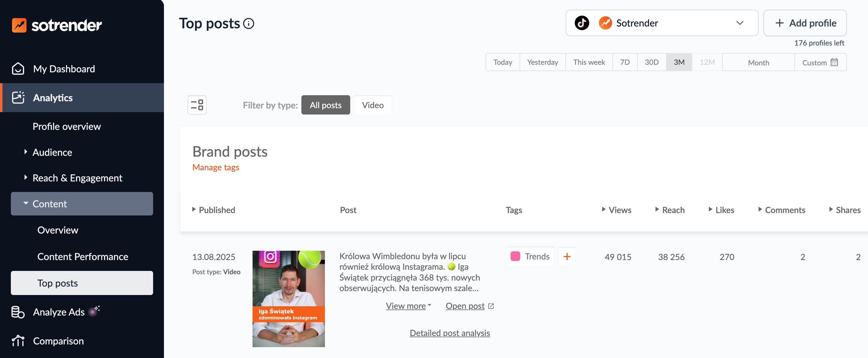Click the info icon next to Top posts
The width and height of the screenshot is (868, 358).
click(x=249, y=24)
